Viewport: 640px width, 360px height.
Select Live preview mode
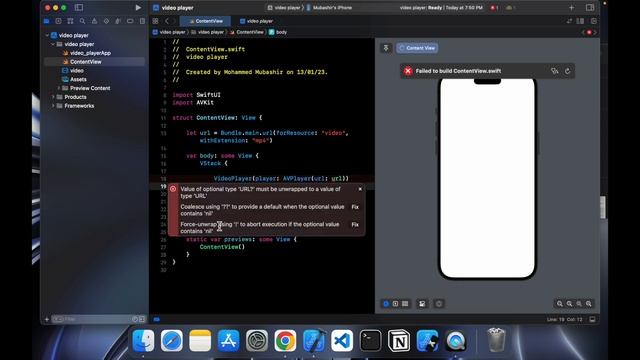coord(386,304)
